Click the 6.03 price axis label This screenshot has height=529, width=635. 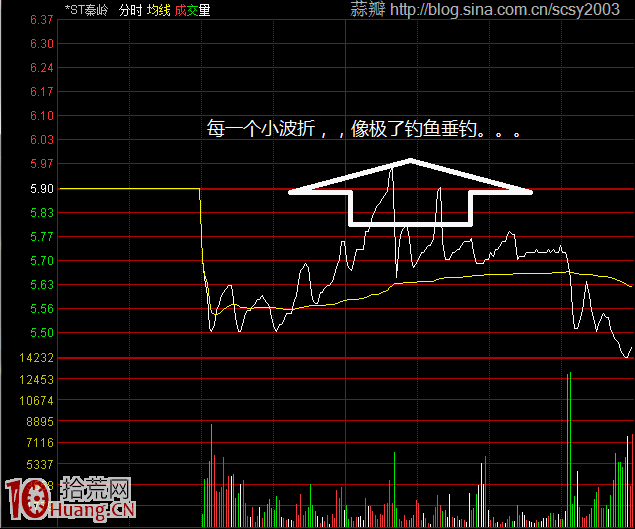(42, 139)
